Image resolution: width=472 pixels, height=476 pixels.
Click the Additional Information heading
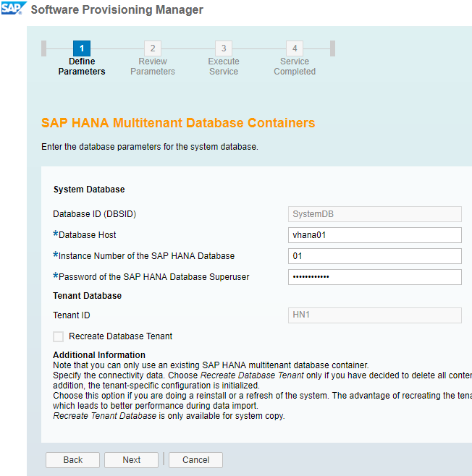pos(99,355)
